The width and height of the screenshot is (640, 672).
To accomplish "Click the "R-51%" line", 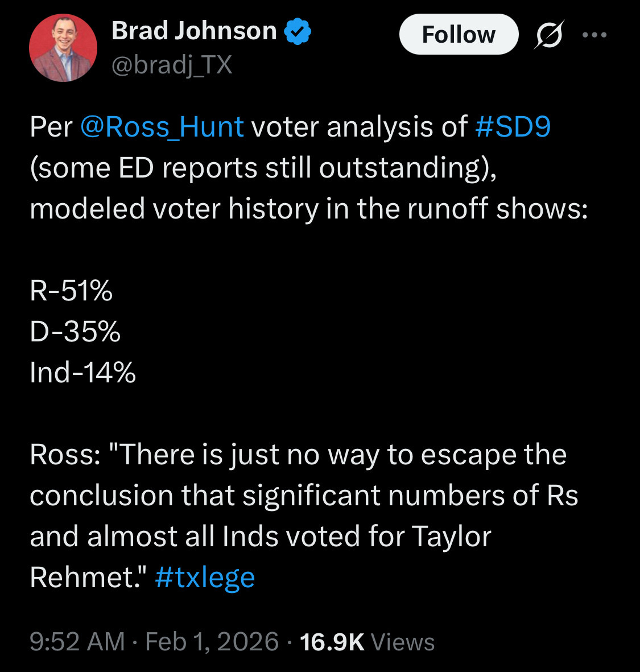I will pyautogui.click(x=71, y=290).
